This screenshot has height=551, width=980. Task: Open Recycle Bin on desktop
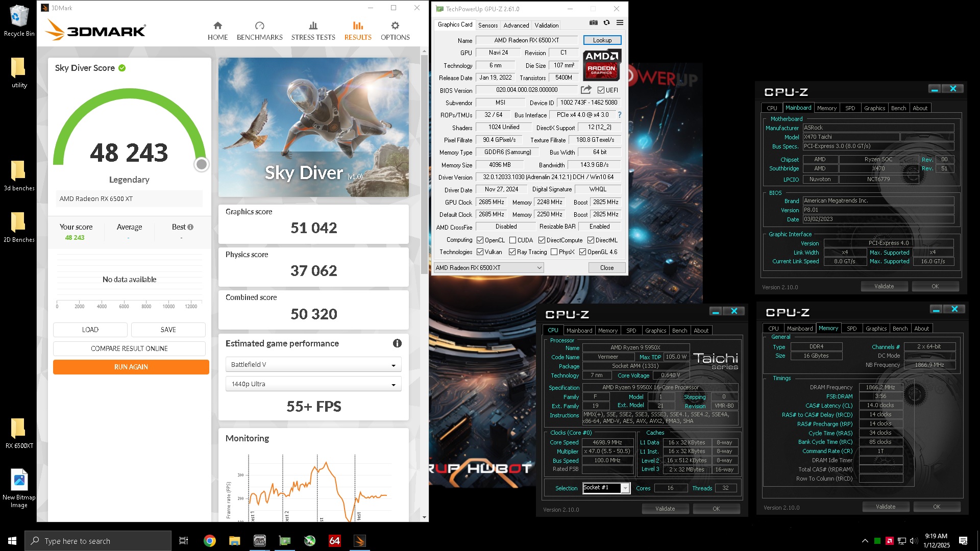tap(19, 20)
